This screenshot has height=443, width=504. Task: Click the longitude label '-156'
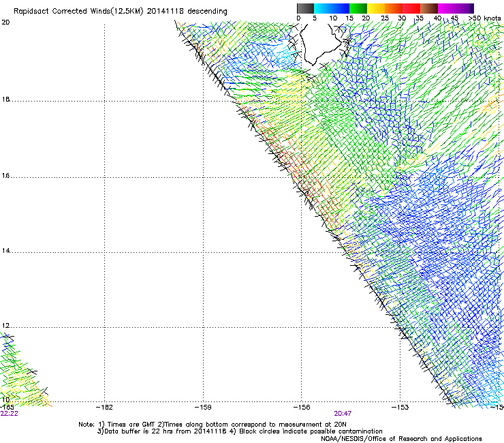302,408
